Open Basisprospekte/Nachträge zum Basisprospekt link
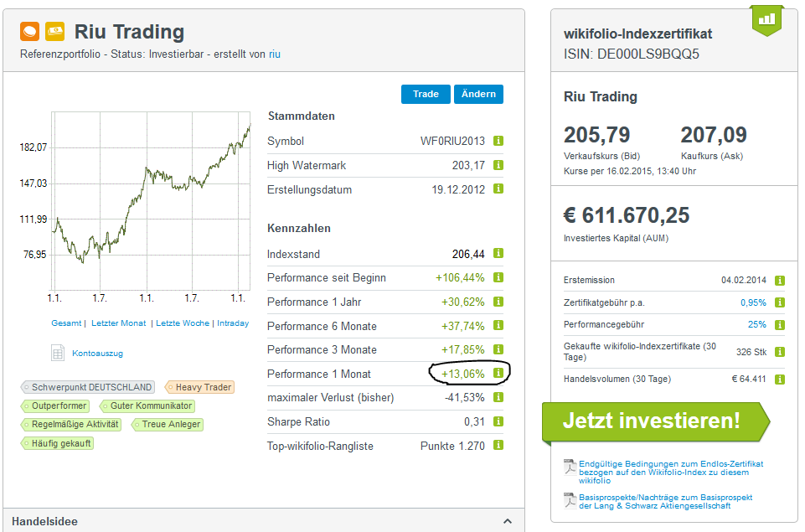Viewport: 805px width, 532px height. 665,501
